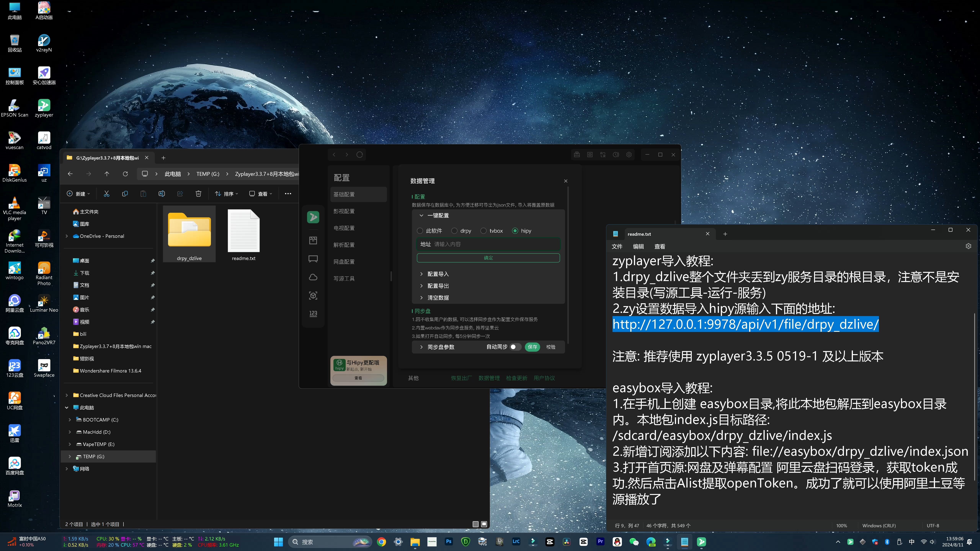The image size is (980, 551).
Task: Open the three-dot more options in Explorer
Action: click(x=288, y=194)
